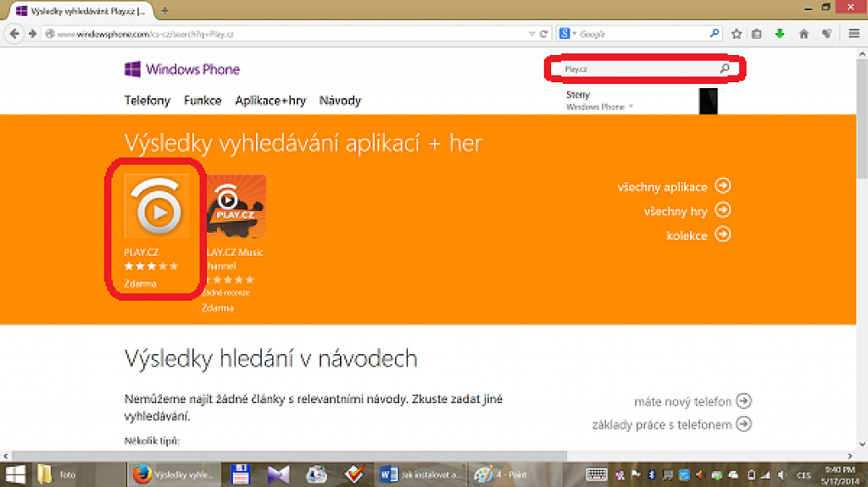Open the green downloads arrow
Image resolution: width=868 pixels, height=487 pixels.
pos(780,34)
